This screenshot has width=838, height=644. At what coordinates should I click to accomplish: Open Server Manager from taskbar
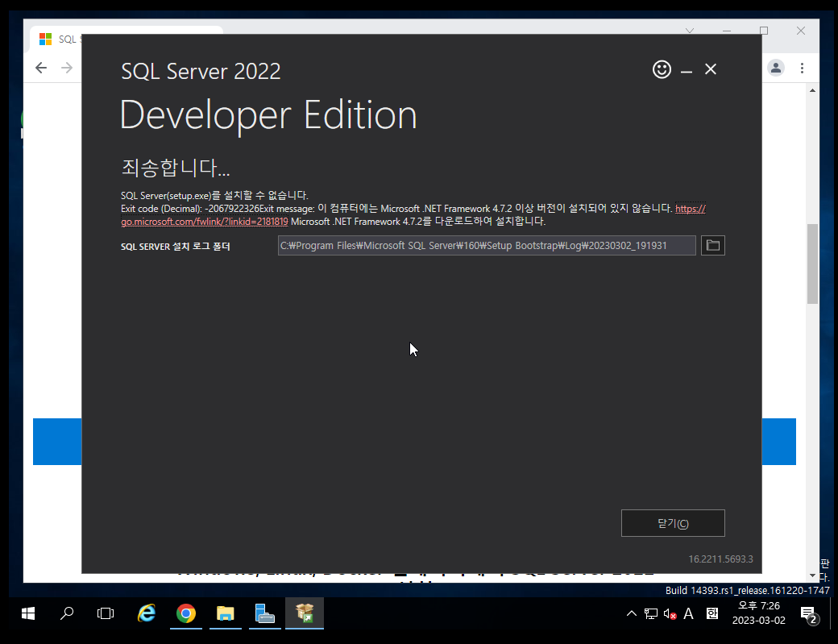click(264, 613)
